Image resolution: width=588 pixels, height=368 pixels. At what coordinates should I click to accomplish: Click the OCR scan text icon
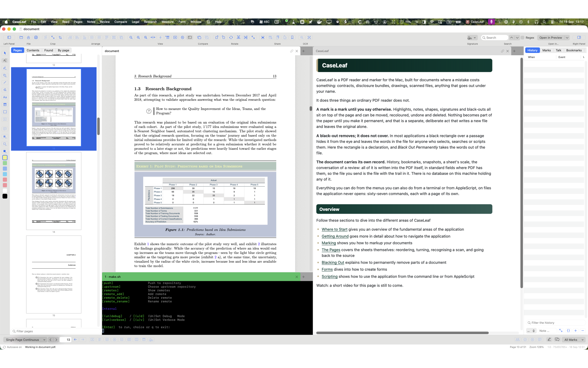pos(309,38)
